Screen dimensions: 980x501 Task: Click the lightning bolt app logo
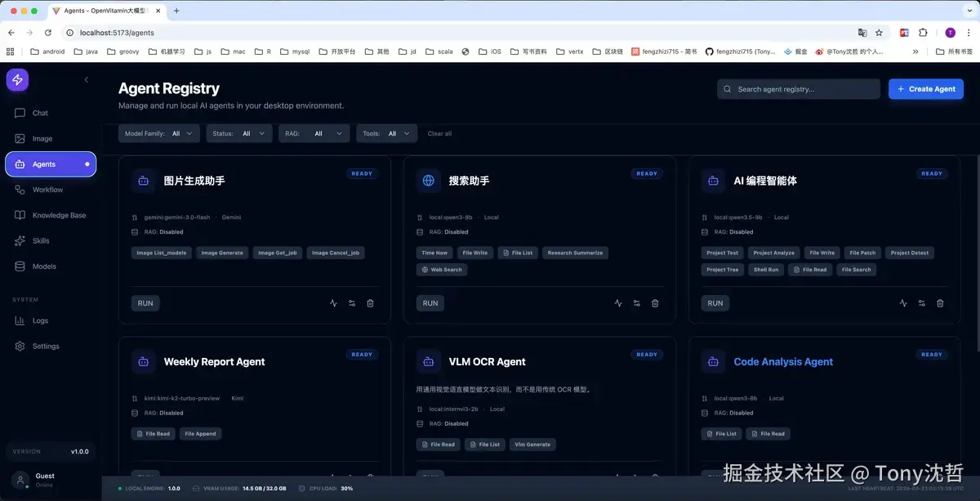click(17, 79)
